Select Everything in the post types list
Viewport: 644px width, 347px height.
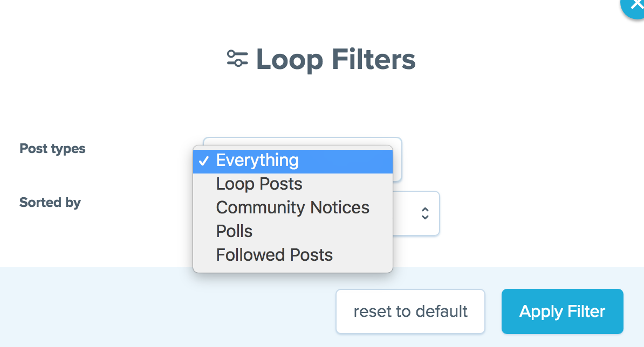257,161
